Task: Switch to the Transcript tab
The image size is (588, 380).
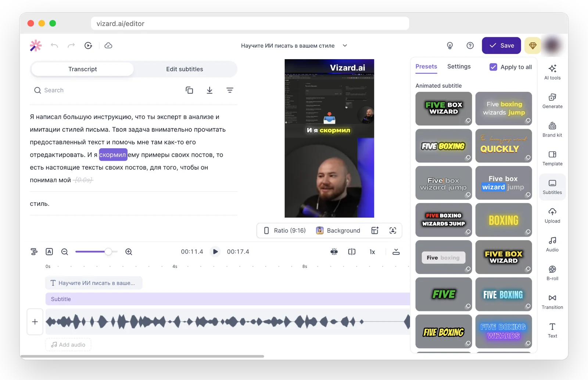Action: [x=82, y=69]
